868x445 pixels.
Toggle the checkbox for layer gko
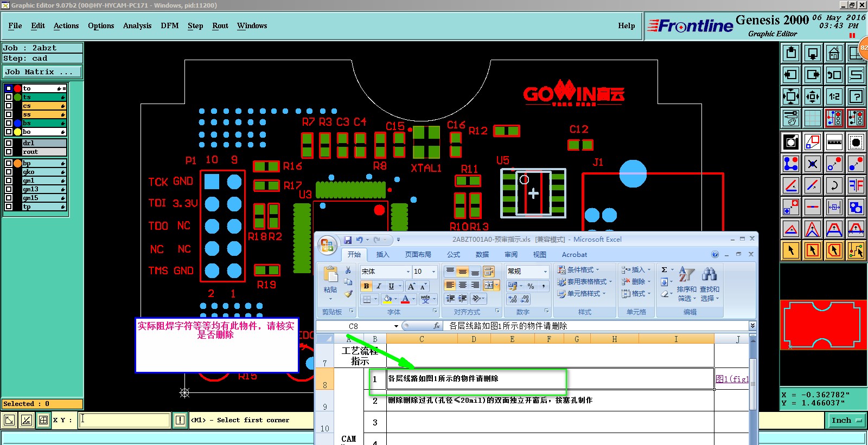point(9,172)
